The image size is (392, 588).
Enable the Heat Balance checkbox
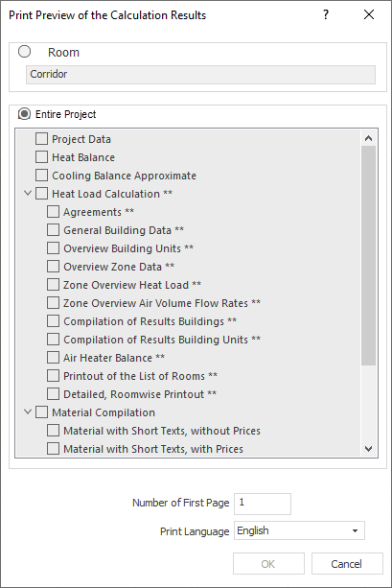click(x=41, y=157)
